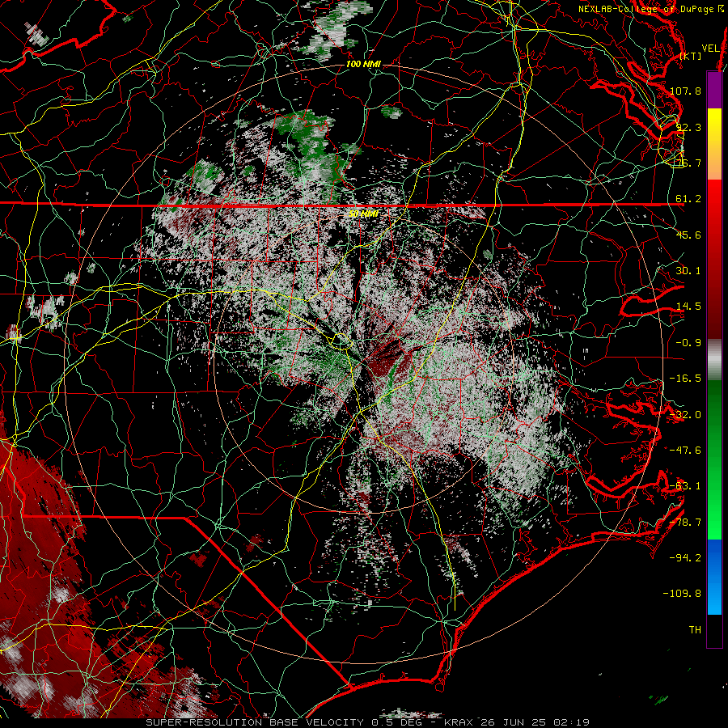Click the -0.9 legend value
The width and height of the screenshot is (728, 728).
(x=688, y=343)
